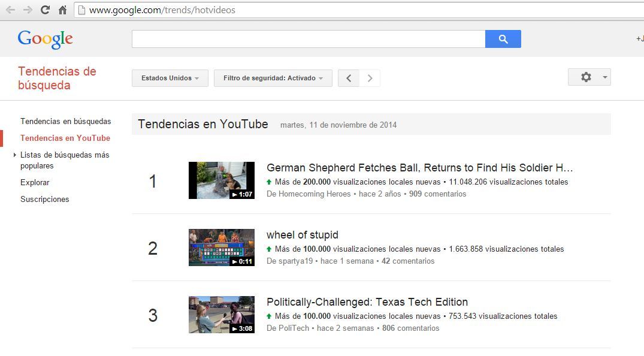This screenshot has height=356, width=644.
Task: Reload the page with refresh icon
Action: tap(45, 10)
